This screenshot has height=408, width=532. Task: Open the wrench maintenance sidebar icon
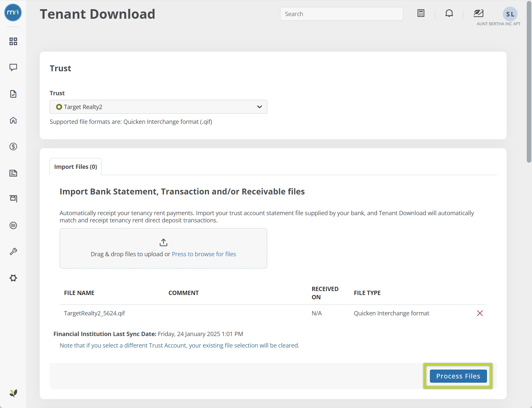(13, 252)
